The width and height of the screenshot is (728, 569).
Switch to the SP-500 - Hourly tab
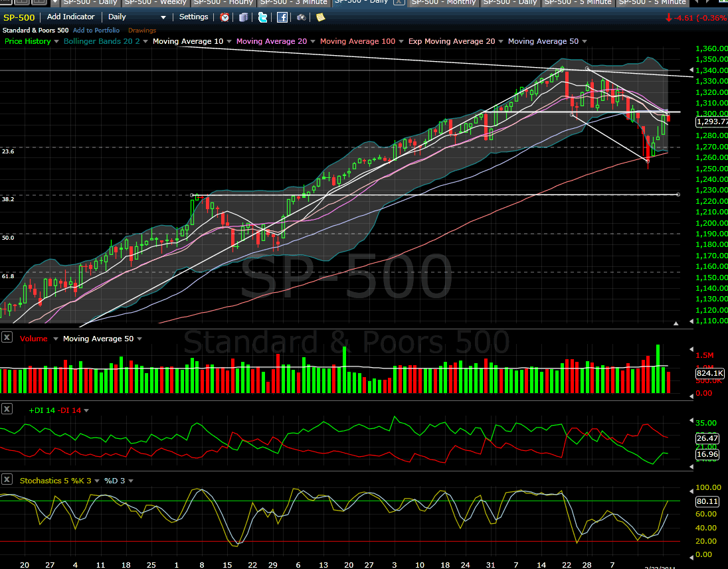click(x=224, y=2)
